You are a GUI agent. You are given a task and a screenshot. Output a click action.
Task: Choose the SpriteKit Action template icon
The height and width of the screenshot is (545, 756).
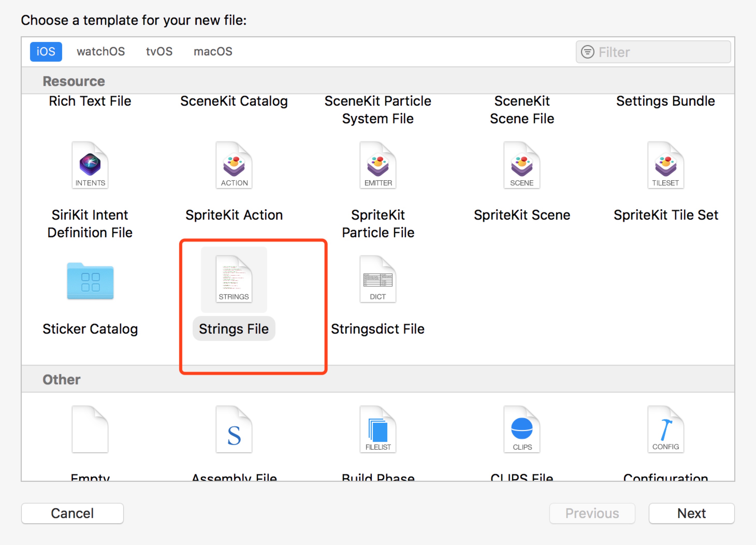[234, 166]
